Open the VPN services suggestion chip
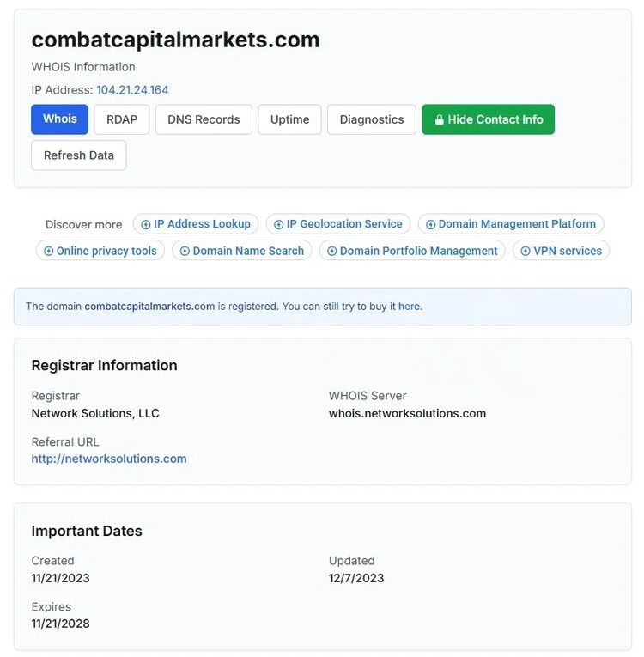 click(x=561, y=251)
